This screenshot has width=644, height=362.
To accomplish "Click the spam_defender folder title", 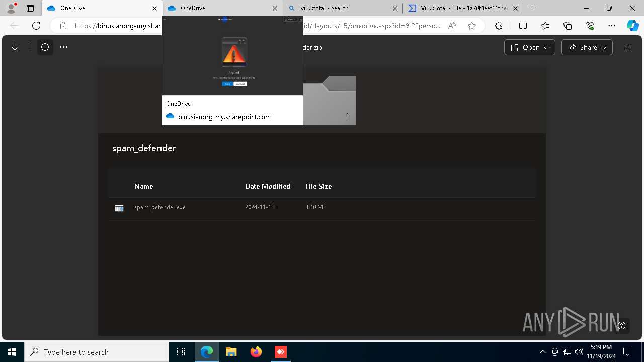I will point(144,148).
